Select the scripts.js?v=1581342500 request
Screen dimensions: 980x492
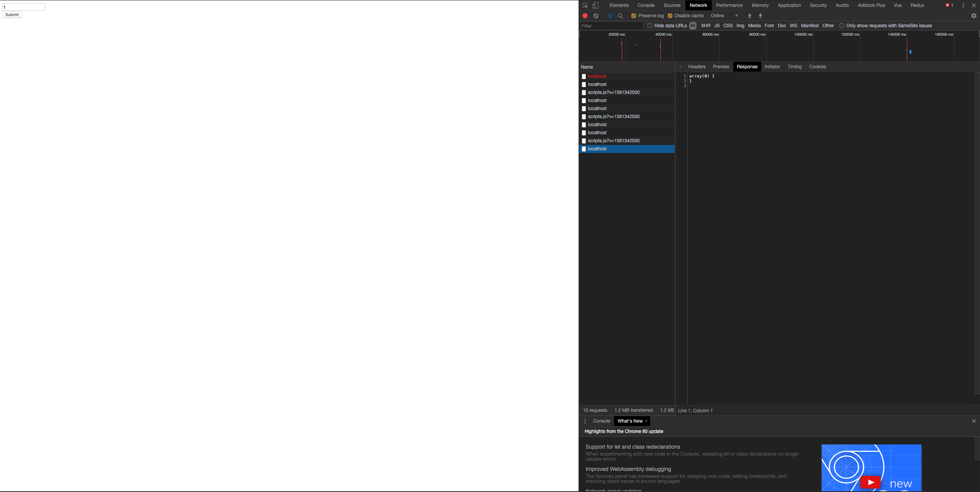coord(613,92)
